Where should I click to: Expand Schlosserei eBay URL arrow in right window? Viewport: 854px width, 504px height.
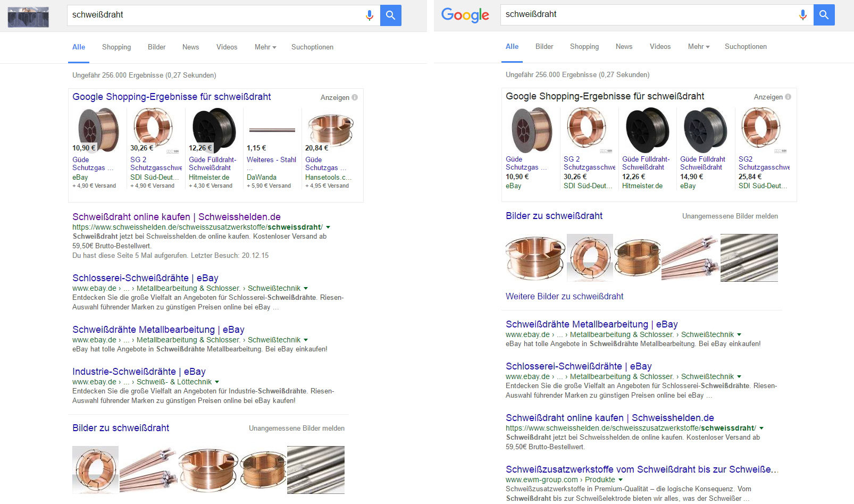click(739, 377)
